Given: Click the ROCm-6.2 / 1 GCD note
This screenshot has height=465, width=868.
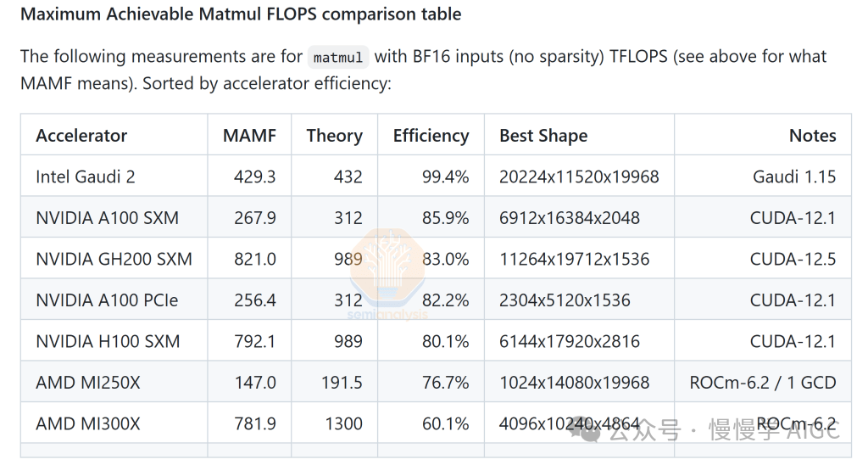Looking at the screenshot, I should (x=763, y=383).
